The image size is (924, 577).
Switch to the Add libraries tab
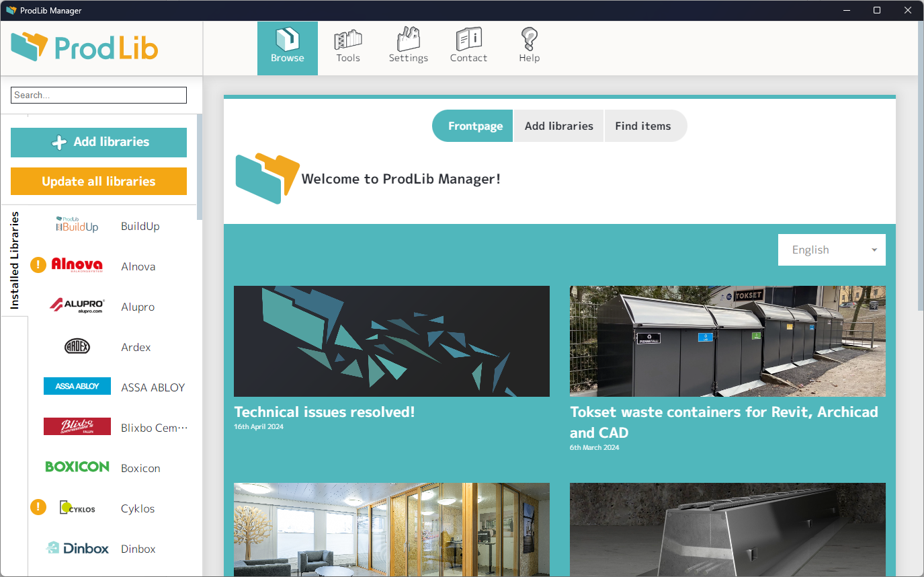pos(559,126)
